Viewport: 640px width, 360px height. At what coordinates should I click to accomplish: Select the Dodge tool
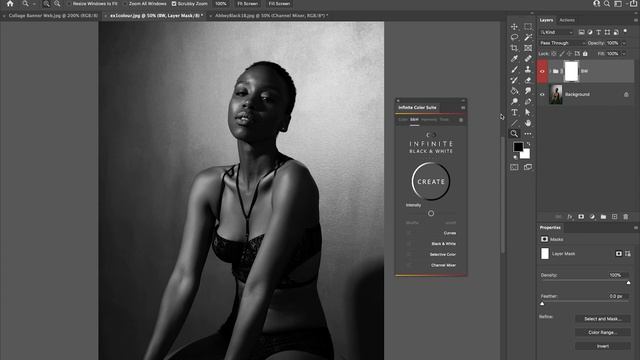[514, 101]
